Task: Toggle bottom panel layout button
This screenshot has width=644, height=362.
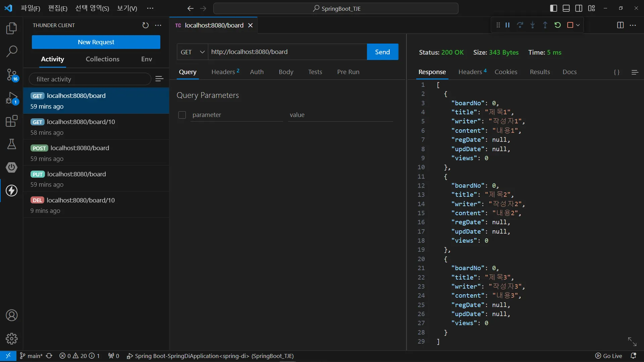Action: (566, 8)
